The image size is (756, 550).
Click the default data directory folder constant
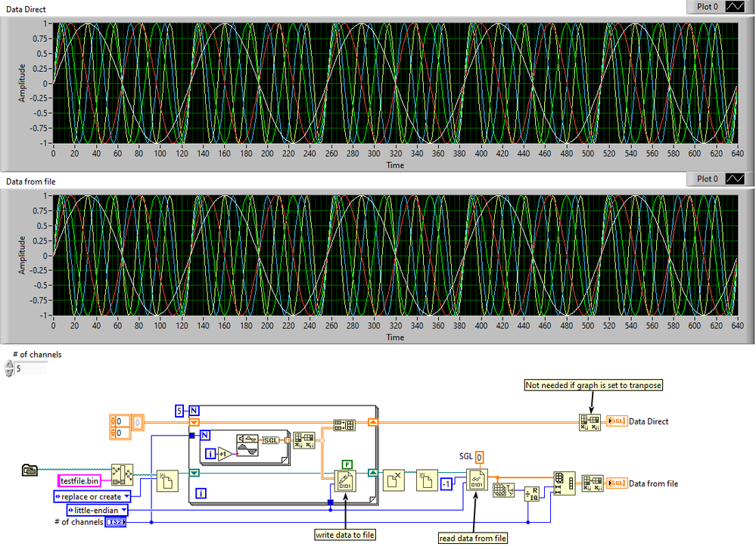click(x=30, y=470)
